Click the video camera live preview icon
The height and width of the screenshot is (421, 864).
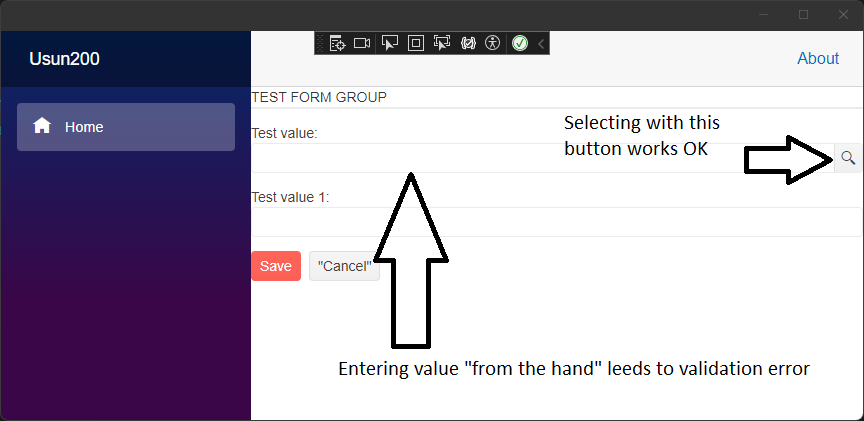[362, 43]
